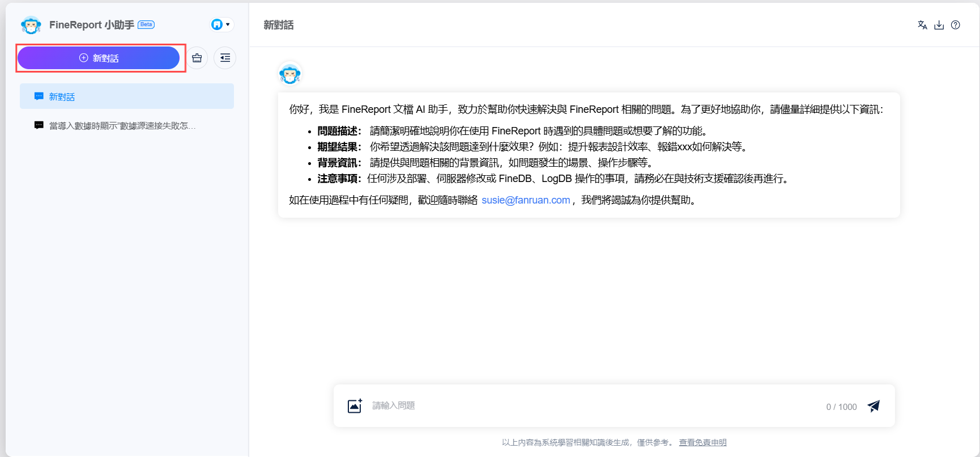Start a new chat with 新對話 button
Image resolution: width=980 pixels, height=457 pixels.
[x=99, y=58]
